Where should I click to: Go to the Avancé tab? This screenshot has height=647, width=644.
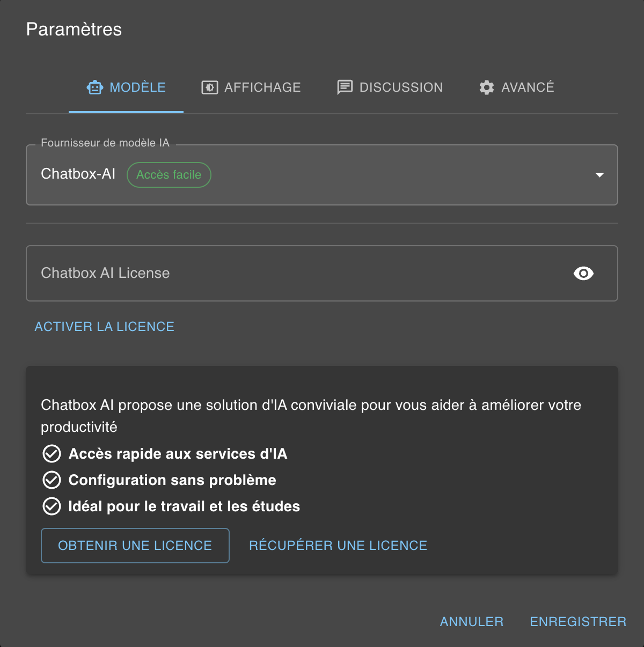517,87
